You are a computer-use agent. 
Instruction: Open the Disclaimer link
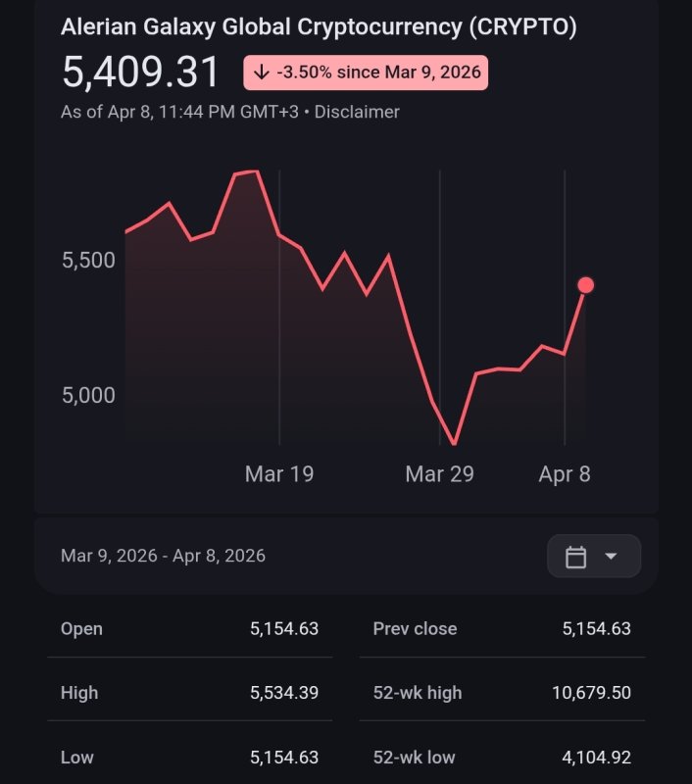pos(359,112)
